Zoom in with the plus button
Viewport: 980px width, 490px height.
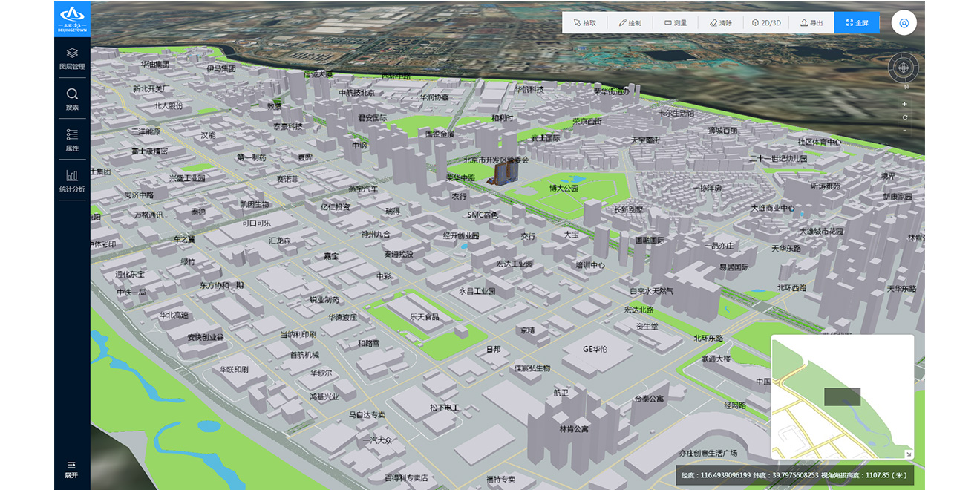tap(905, 104)
